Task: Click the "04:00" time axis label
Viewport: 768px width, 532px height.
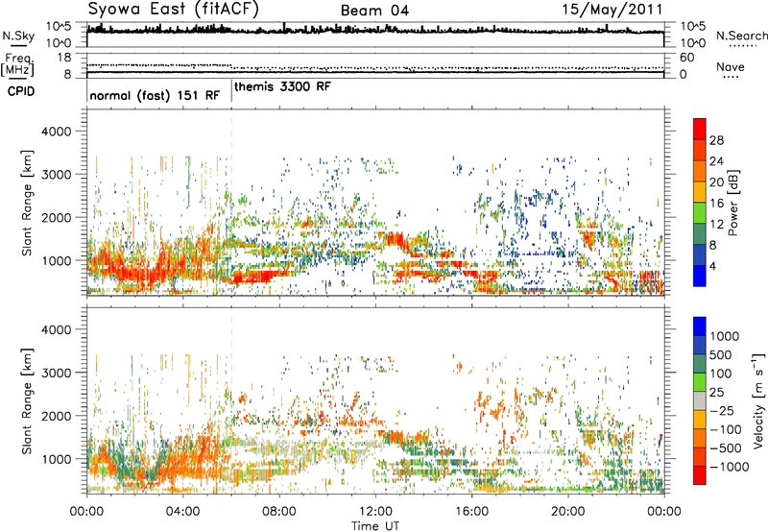Action: pos(182,512)
